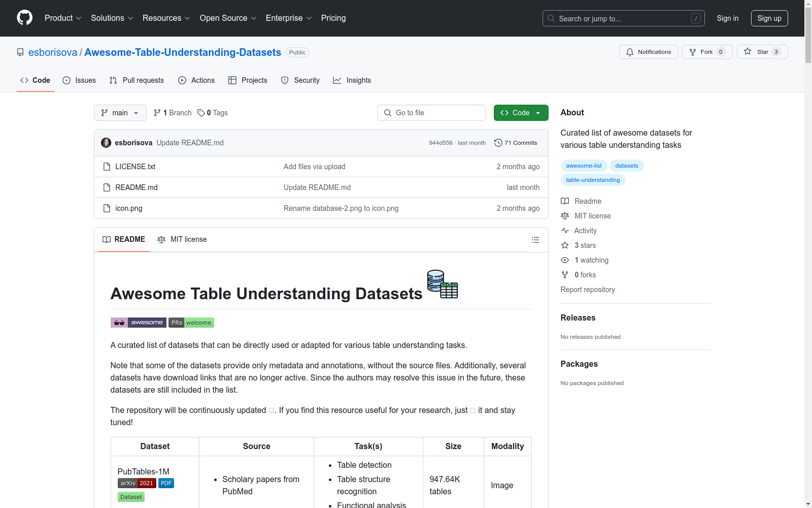Click the Sign up button
812x508 pixels.
[x=769, y=18]
